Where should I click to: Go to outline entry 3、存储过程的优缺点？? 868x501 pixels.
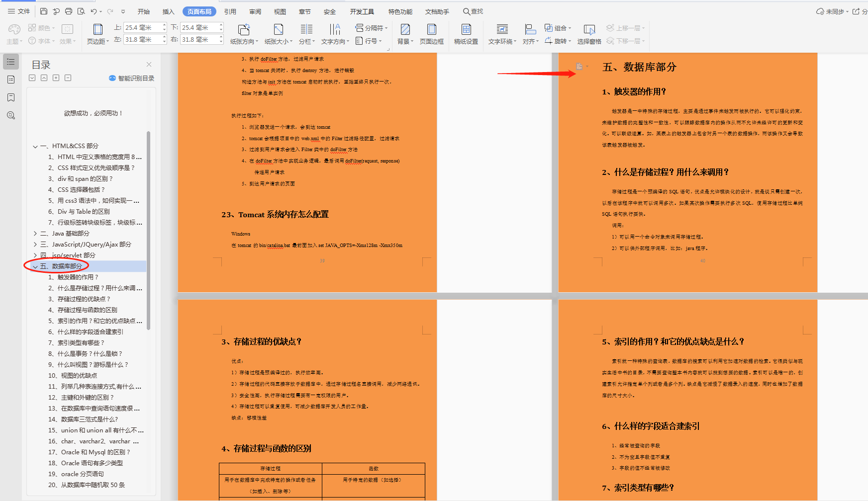click(79, 299)
